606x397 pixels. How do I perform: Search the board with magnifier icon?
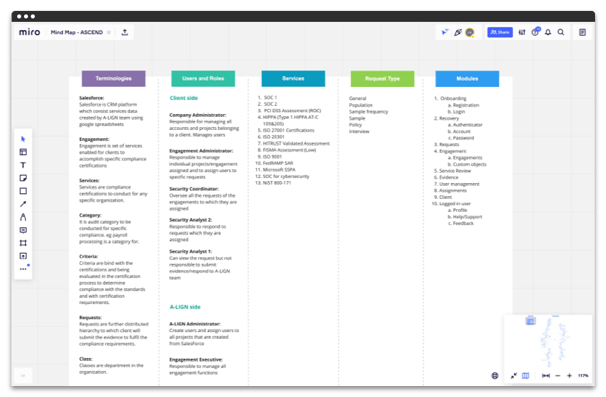(x=561, y=32)
